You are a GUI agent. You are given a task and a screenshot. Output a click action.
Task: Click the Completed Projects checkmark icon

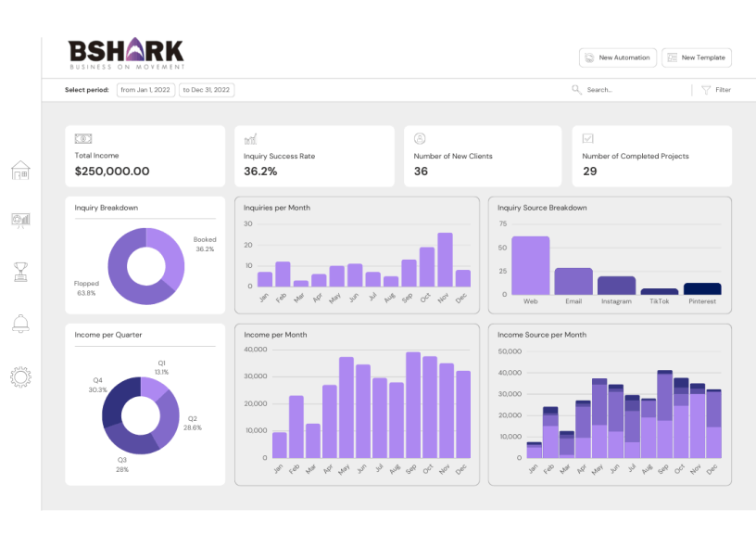(x=588, y=138)
